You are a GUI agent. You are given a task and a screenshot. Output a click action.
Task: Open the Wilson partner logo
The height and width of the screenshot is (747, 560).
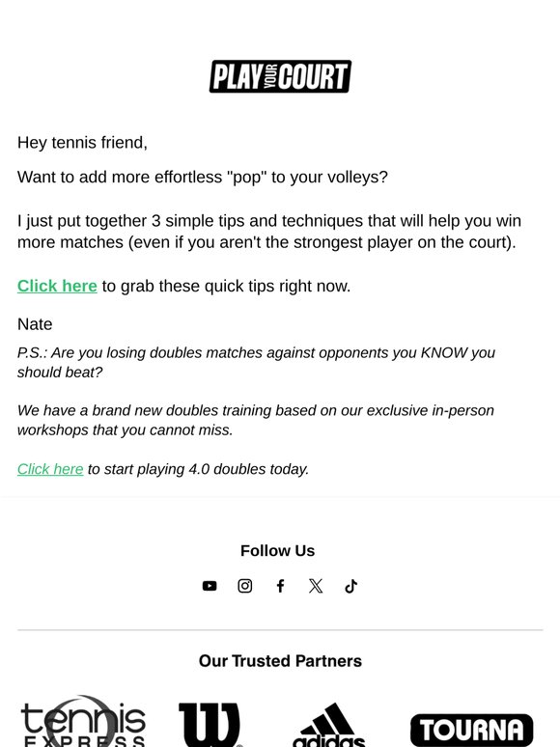click(210, 724)
